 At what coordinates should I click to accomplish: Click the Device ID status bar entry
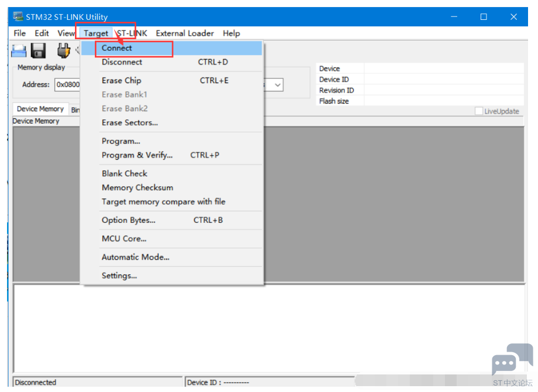[x=218, y=382]
